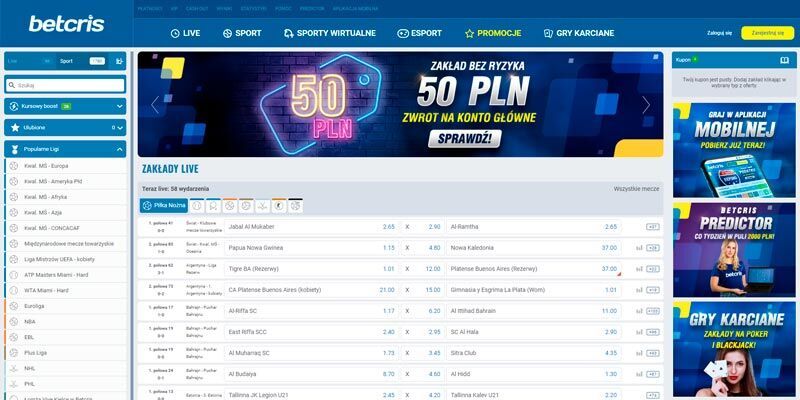
Task: Click the SPORT ball icon in header
Action: coord(228,33)
